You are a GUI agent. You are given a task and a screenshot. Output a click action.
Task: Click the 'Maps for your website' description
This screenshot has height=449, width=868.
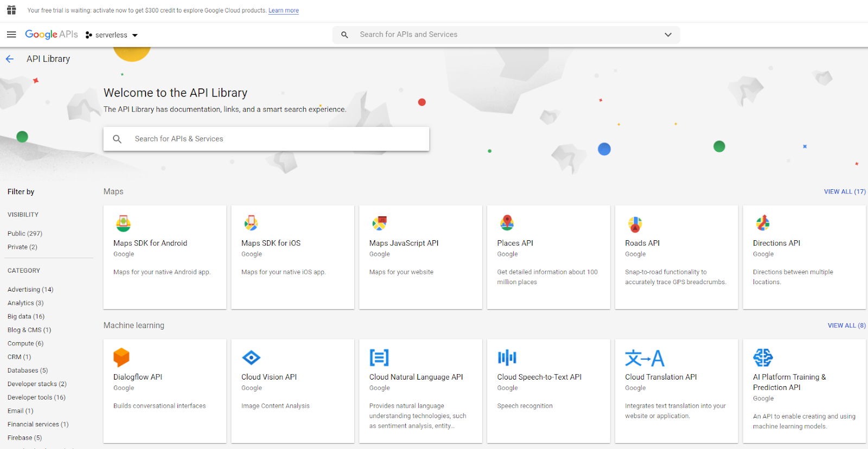tap(401, 272)
